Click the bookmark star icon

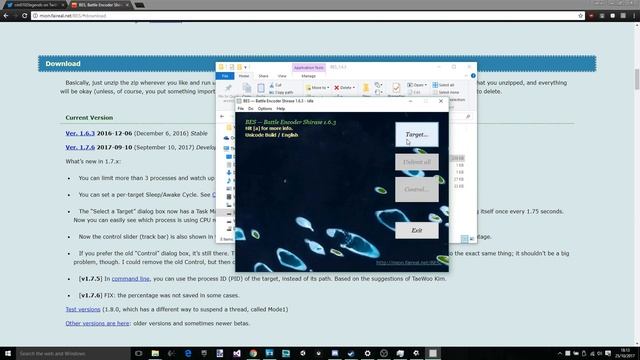click(580, 16)
